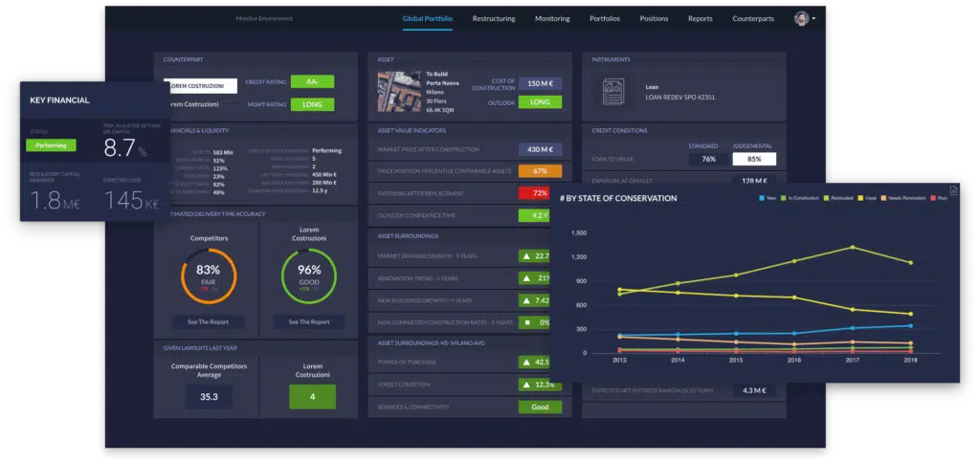
Task: Click the aerial asset thumbnail image
Action: tap(399, 91)
